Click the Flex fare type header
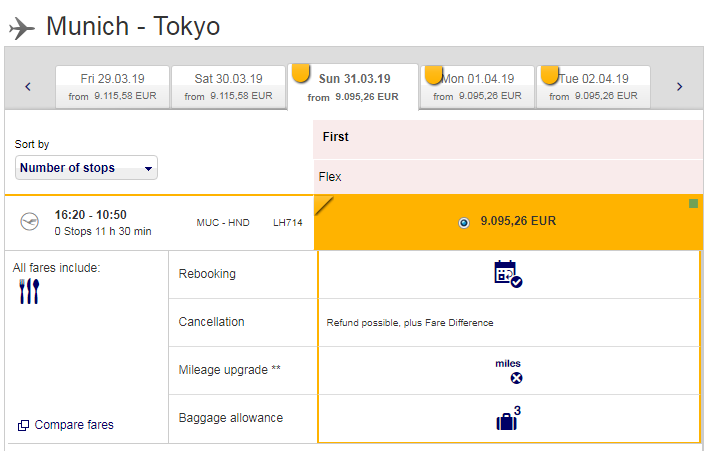 tap(330, 177)
